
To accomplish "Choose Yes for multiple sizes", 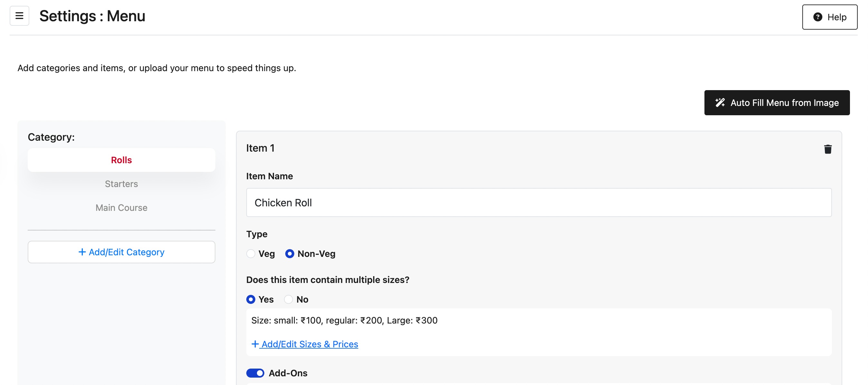I will [251, 299].
